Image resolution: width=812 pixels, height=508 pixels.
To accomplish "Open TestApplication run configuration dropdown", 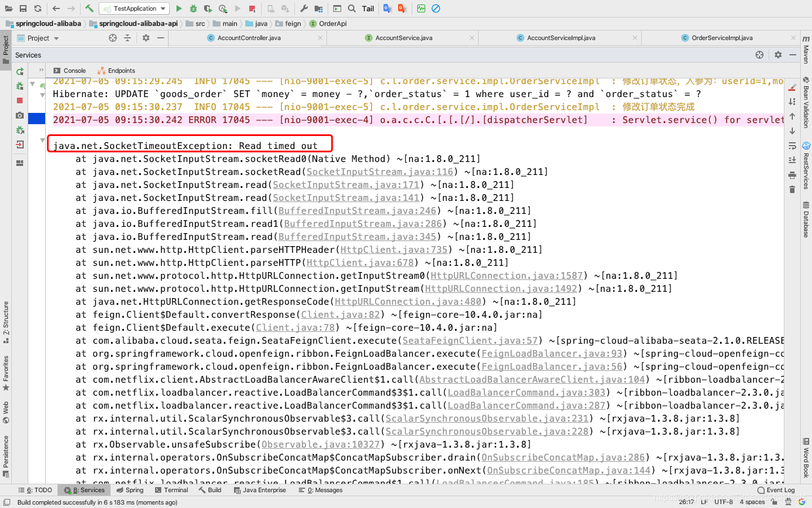I will (x=134, y=8).
